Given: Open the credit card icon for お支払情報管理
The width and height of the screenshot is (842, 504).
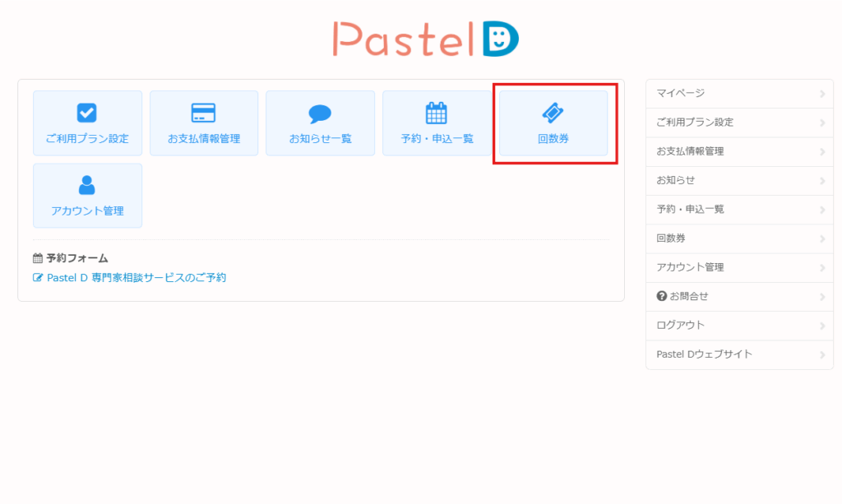Looking at the screenshot, I should (203, 113).
